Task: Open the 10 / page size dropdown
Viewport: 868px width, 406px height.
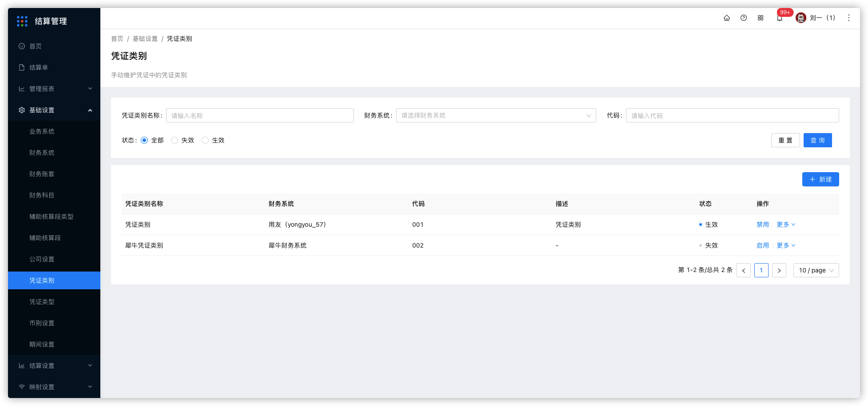Action: point(816,270)
